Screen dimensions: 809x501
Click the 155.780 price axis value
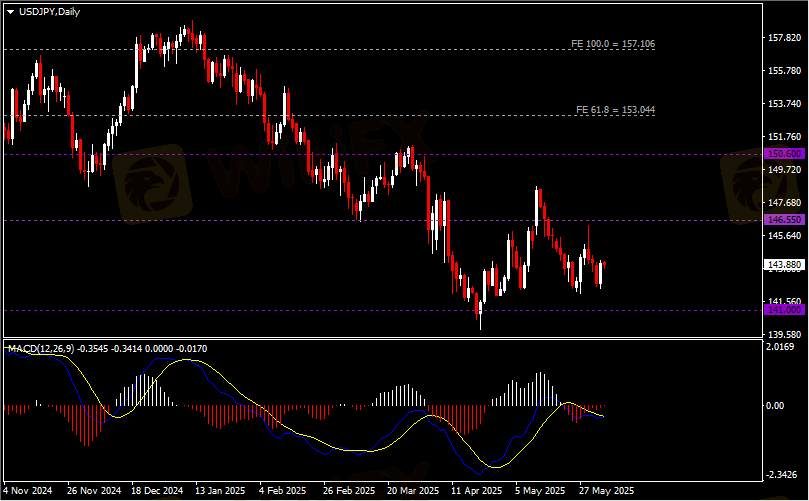coord(785,71)
